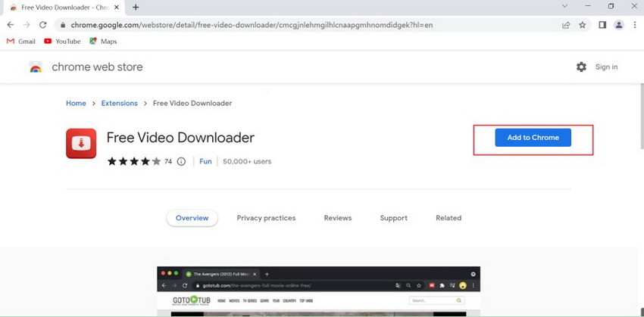Open the tab search chevron

(x=564, y=6)
